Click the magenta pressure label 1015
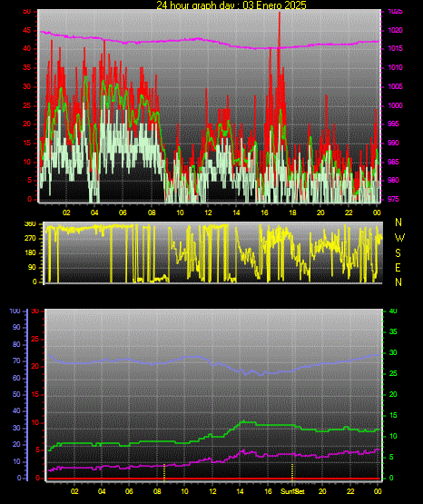 point(395,48)
